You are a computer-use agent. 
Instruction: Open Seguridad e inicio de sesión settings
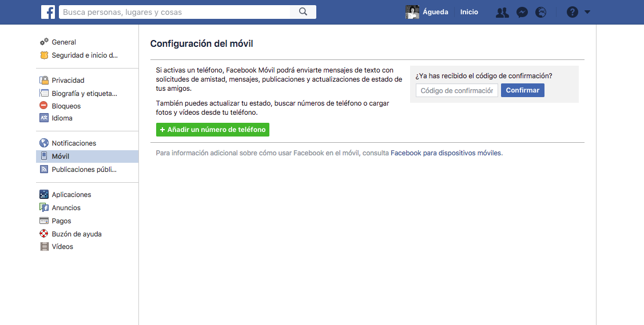point(85,55)
